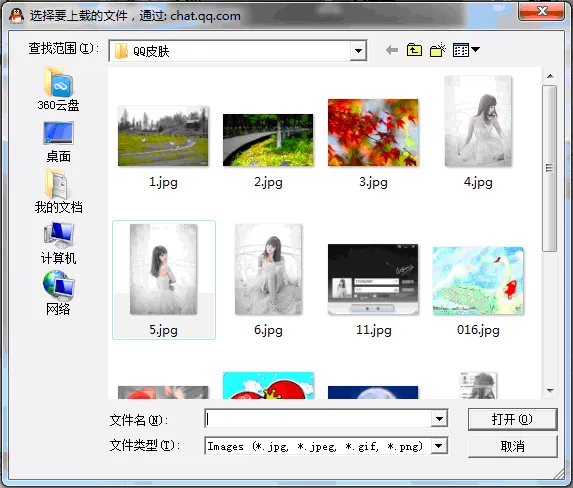Screen dimensions: 573x488
Task: Select thumbnail 2.jpg boardwalk photo
Action: coord(268,140)
